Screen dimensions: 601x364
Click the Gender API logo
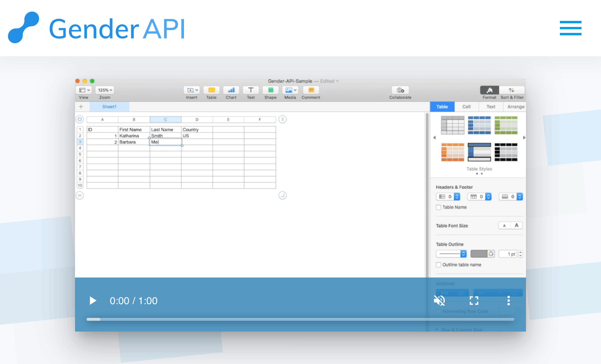tap(97, 28)
